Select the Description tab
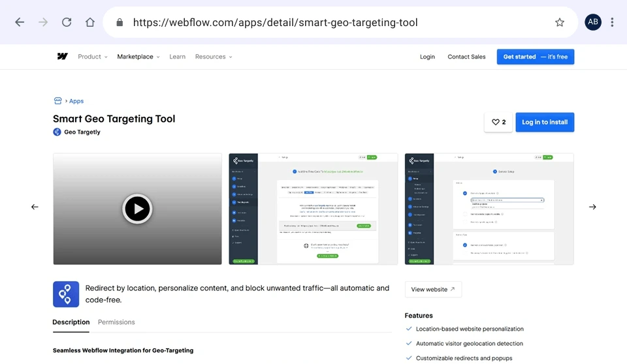This screenshot has height=364, width=627. coord(71,322)
